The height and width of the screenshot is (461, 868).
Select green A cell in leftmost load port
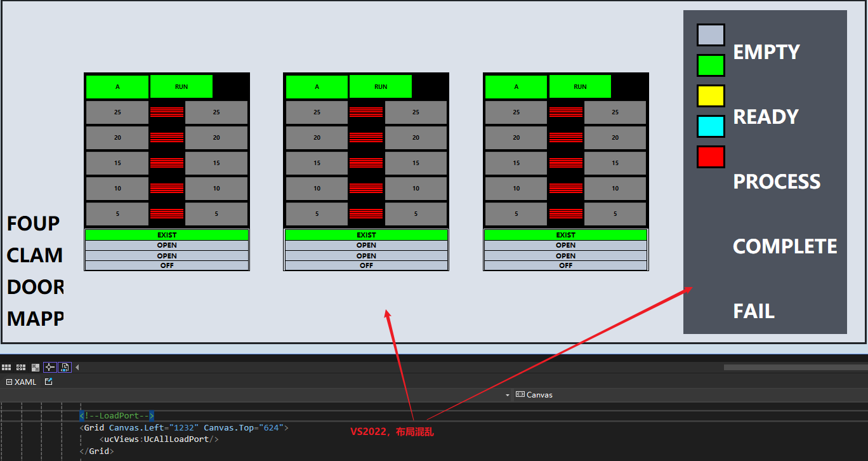click(117, 87)
